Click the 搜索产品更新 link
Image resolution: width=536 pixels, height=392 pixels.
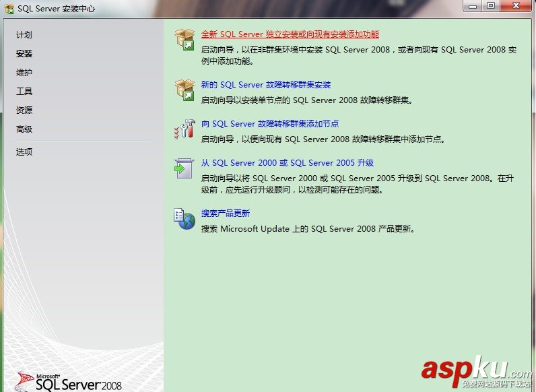[226, 213]
